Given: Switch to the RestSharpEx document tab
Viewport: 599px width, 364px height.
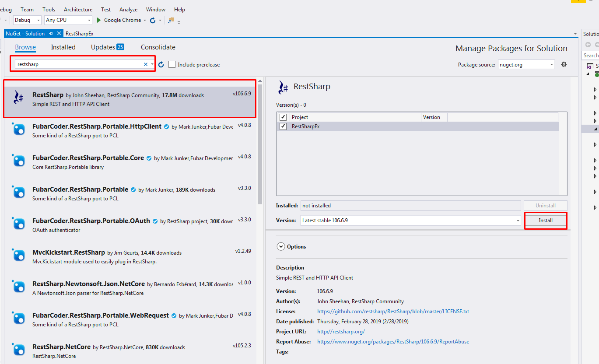Looking at the screenshot, I should point(79,34).
